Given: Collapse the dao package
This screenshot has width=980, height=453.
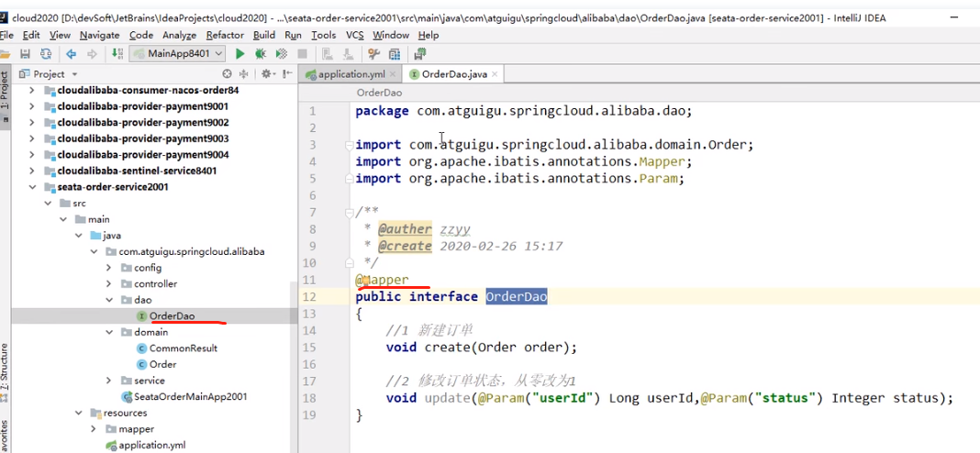Looking at the screenshot, I should 109,300.
